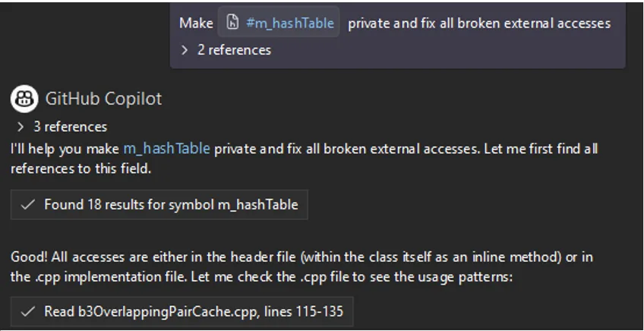Expand the chevron next to 2 references
Viewport: 644px width, 331px height.
185,50
